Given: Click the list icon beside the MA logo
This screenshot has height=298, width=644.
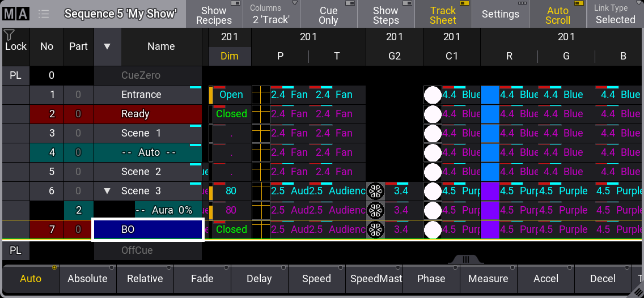Looking at the screenshot, I should pos(44,14).
